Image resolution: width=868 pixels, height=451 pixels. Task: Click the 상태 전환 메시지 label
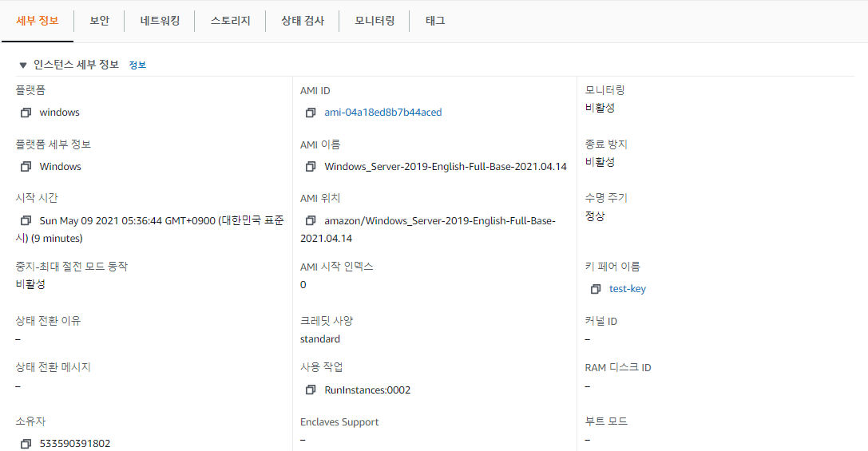[x=54, y=367]
